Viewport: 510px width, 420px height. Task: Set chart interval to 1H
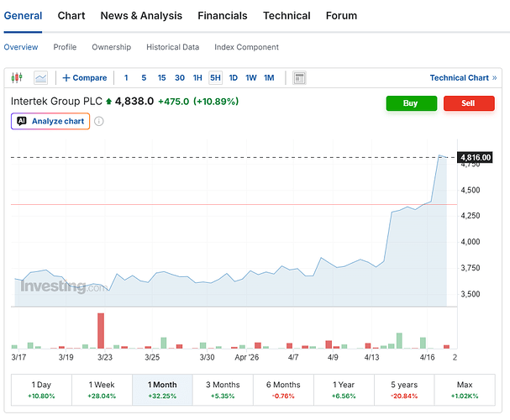197,77
